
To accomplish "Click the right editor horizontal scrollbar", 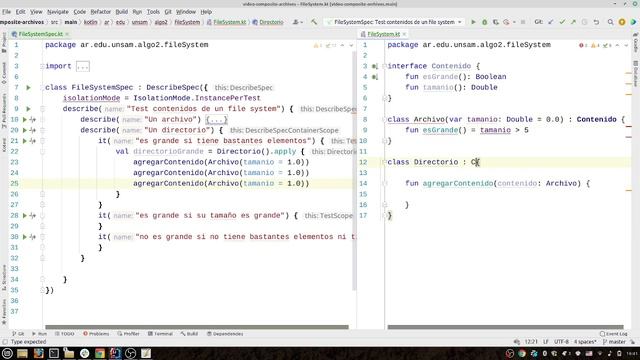I will tap(505, 327).
